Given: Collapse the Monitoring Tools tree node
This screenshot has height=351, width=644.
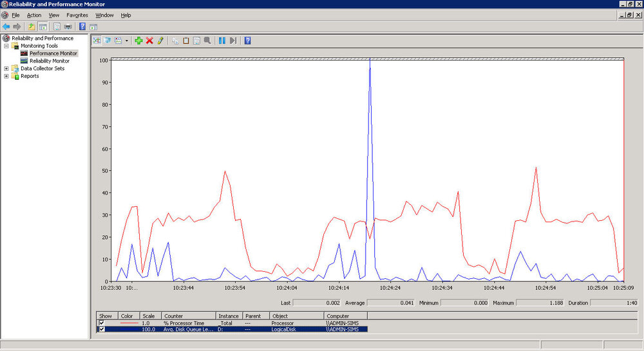Looking at the screenshot, I should tap(6, 46).
